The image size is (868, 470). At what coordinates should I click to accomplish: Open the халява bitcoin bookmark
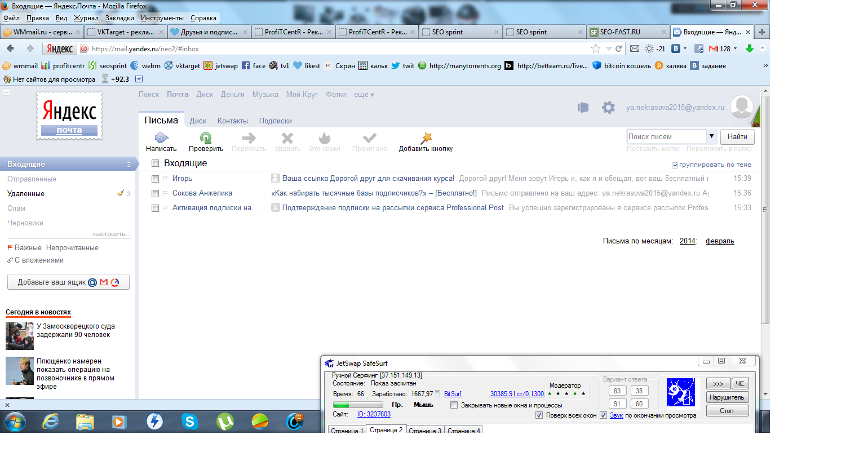tap(670, 65)
